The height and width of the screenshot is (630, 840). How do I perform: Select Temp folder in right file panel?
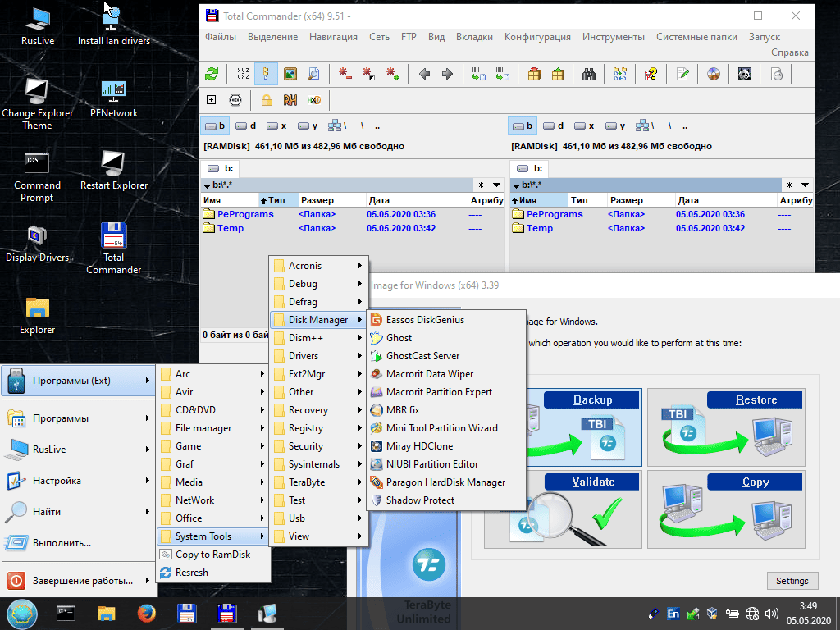(x=540, y=228)
